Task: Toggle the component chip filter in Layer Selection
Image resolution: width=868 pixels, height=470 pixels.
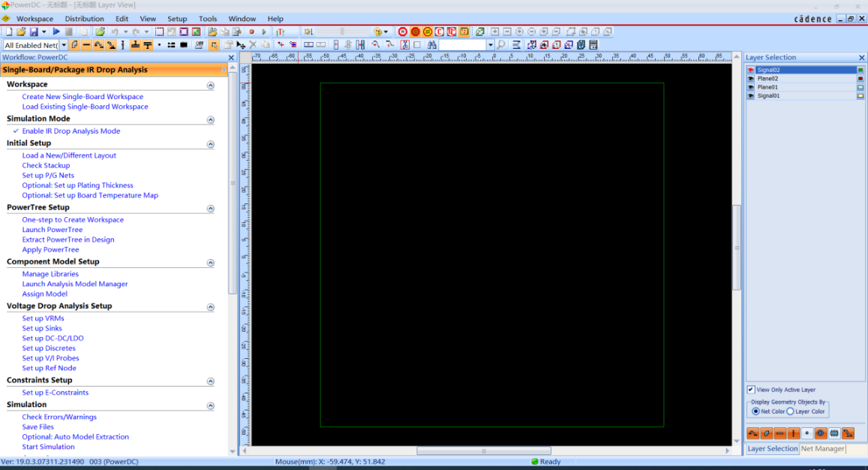Action: (834, 433)
